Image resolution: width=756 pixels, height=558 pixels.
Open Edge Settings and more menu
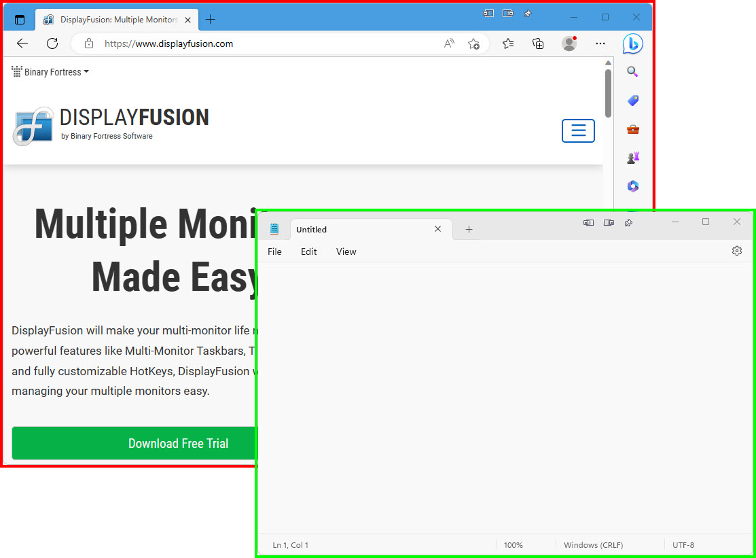coord(600,43)
